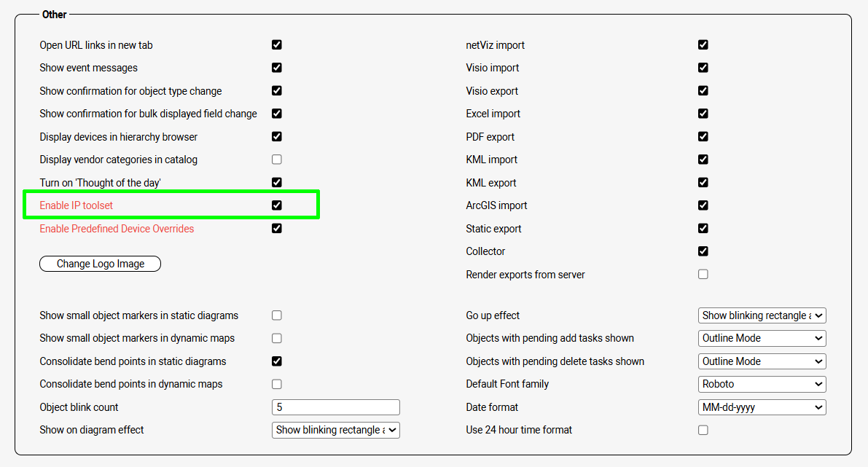Open the Show on diagram effect dropdown
The image size is (868, 467).
point(335,430)
